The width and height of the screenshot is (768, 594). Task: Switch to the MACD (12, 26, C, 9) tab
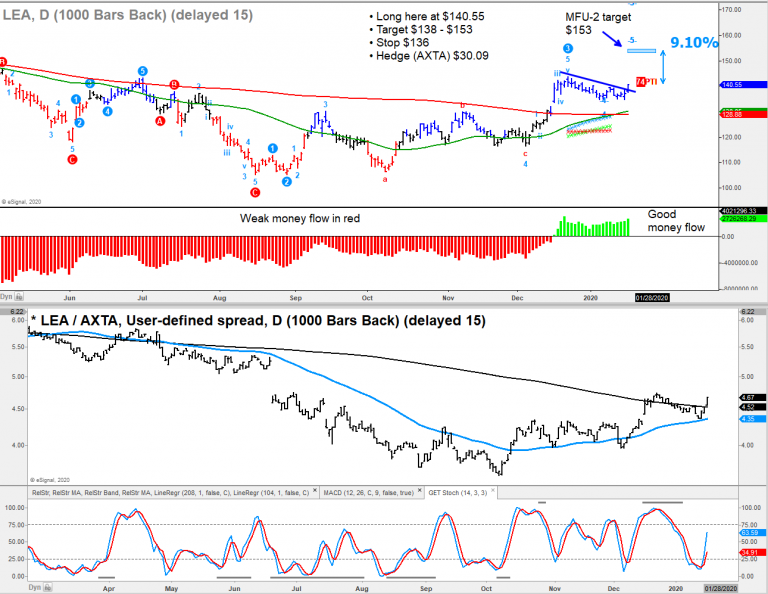tap(367, 493)
